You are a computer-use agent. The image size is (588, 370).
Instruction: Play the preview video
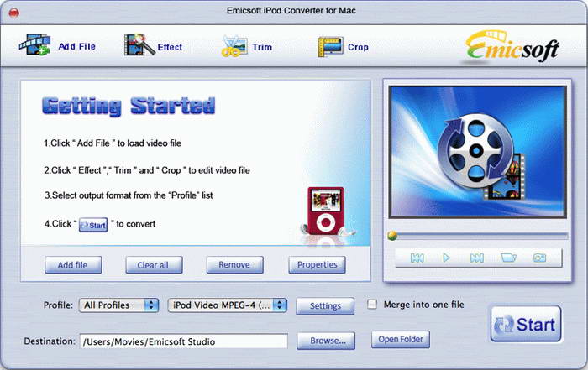tap(446, 258)
